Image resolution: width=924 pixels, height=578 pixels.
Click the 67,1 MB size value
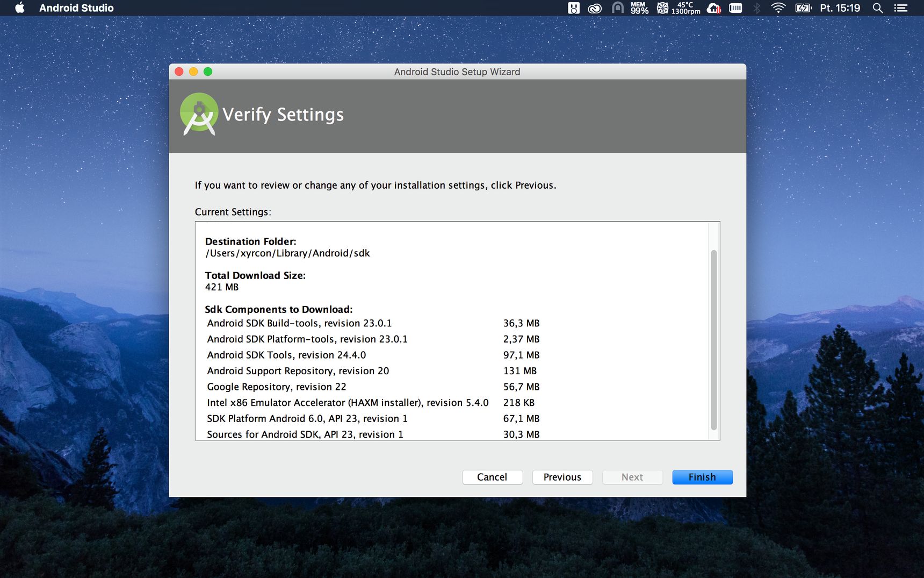521,418
